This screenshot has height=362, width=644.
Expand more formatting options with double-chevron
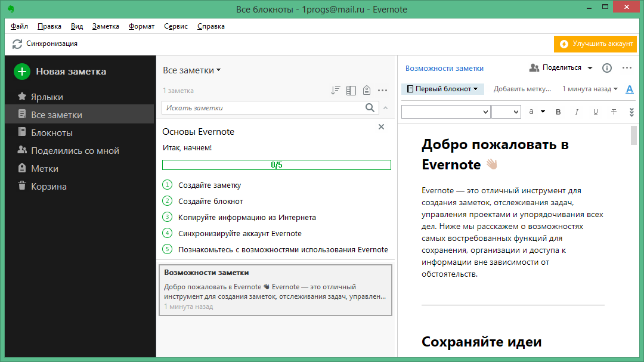[x=631, y=112]
